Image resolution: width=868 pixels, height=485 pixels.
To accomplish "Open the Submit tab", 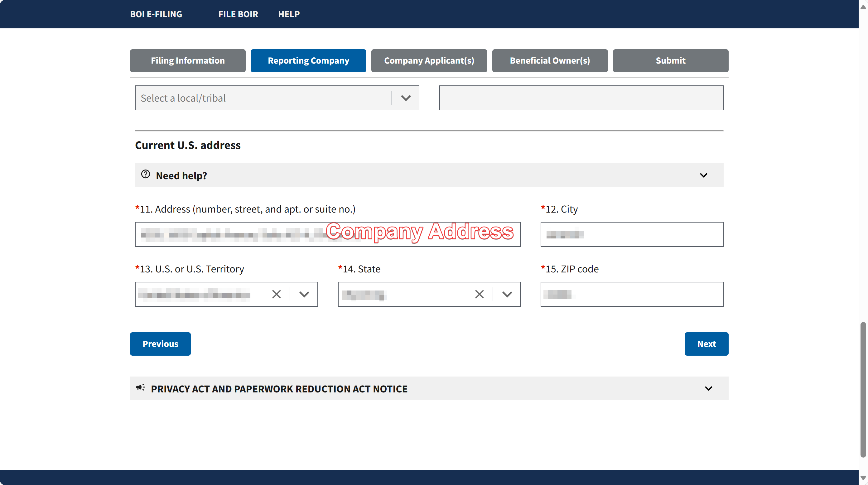I will 671,60.
